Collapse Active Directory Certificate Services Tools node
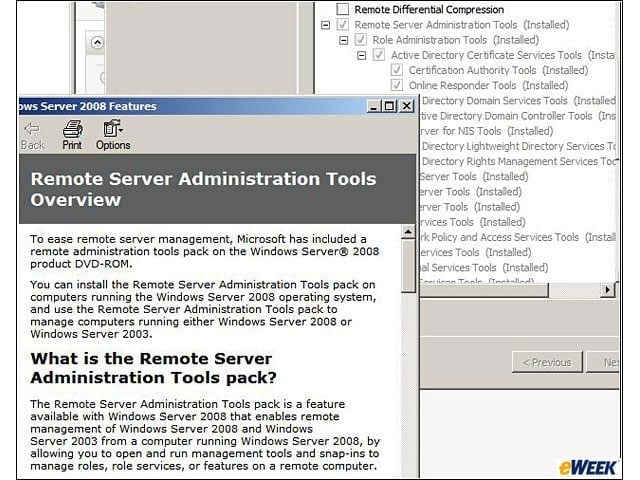 coord(362,56)
